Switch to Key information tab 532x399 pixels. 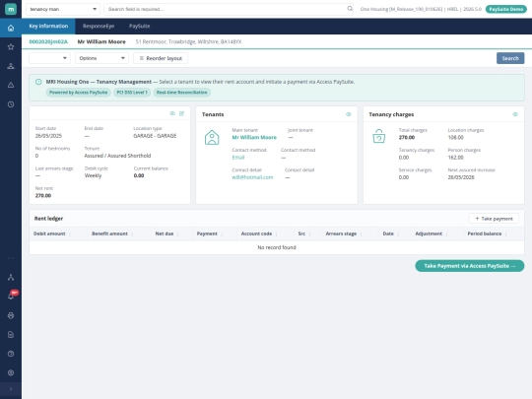(48, 27)
